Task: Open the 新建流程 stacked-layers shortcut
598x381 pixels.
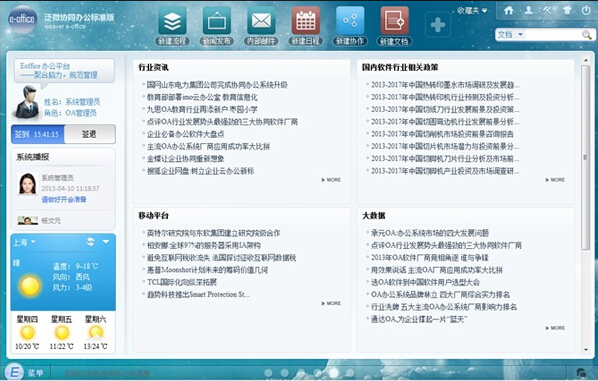Action: click(x=172, y=21)
